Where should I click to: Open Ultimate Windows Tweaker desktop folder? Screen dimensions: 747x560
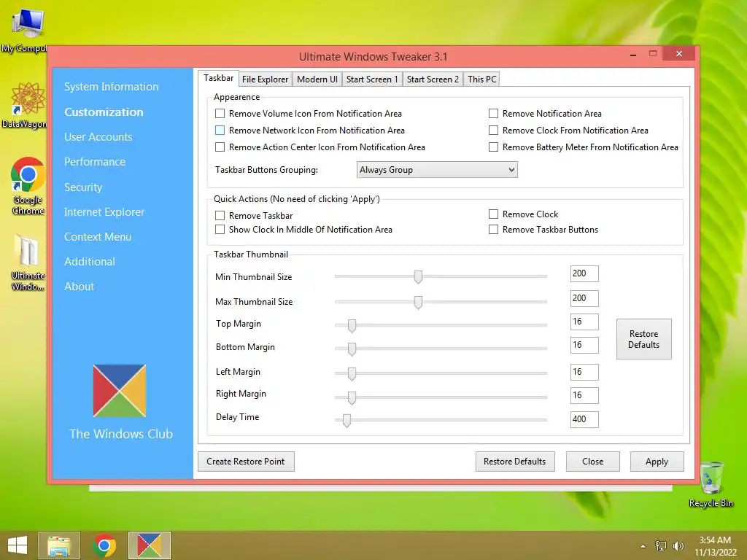click(28, 262)
